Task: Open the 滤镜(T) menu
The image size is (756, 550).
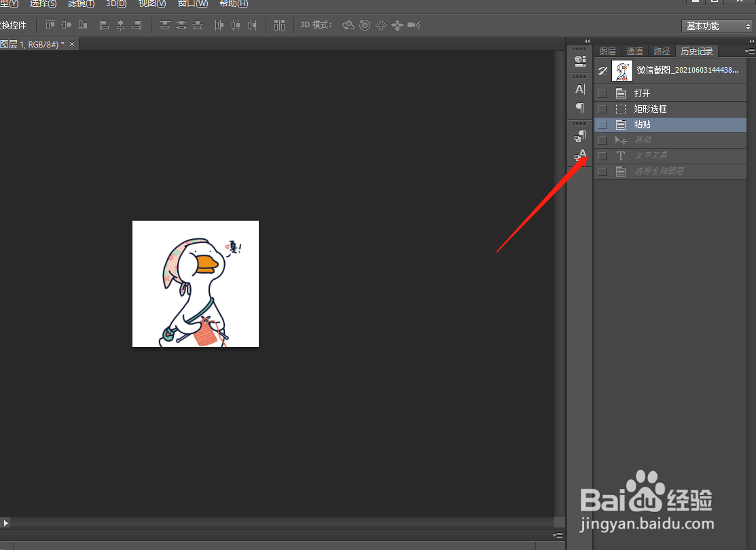Action: (81, 4)
